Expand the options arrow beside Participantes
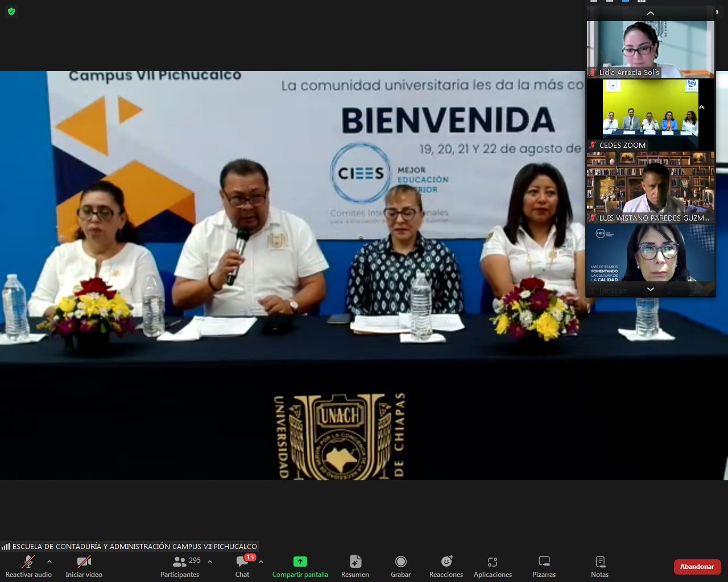This screenshot has height=582, width=728. click(210, 562)
